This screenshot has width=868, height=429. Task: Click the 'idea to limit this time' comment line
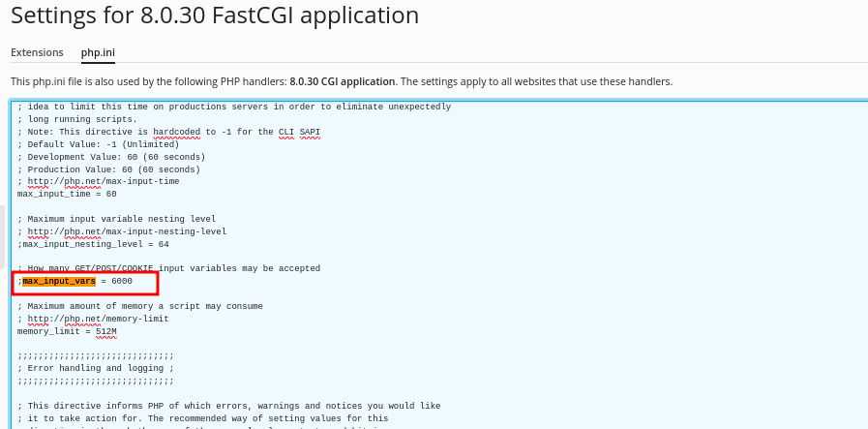pos(234,107)
